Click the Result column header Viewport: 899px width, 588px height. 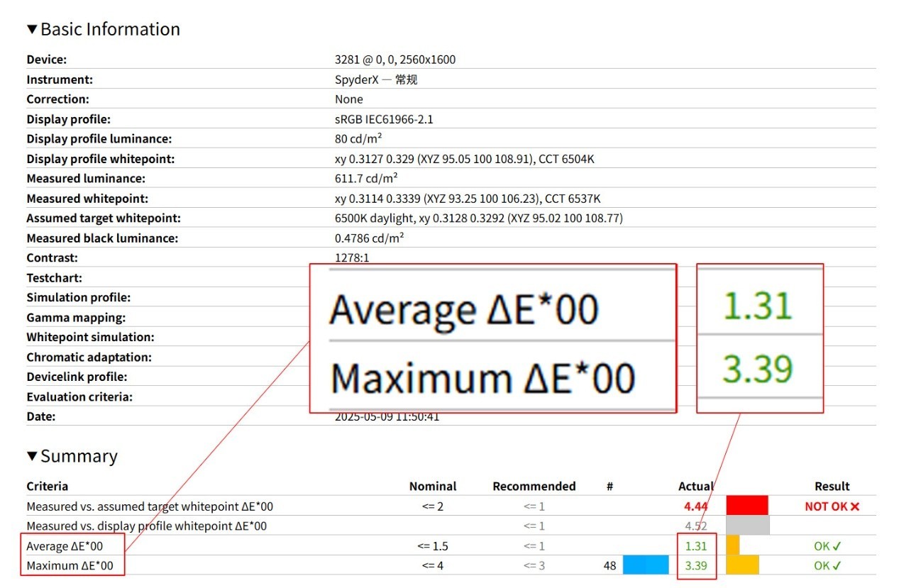point(832,486)
